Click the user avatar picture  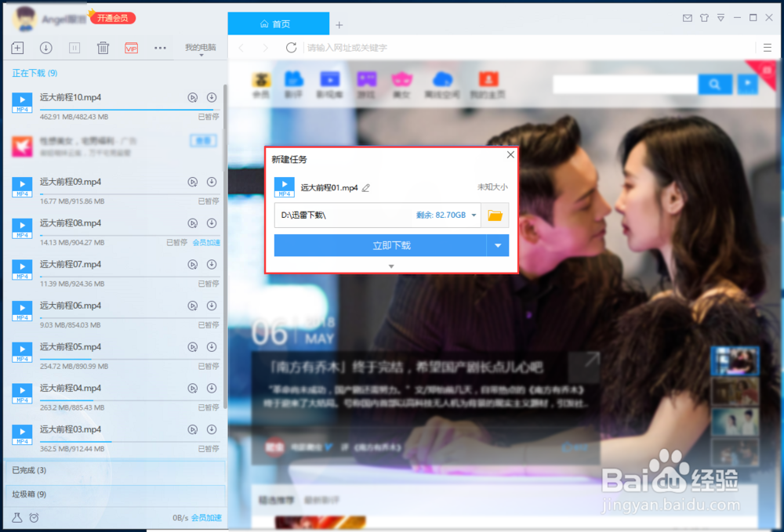coord(25,19)
